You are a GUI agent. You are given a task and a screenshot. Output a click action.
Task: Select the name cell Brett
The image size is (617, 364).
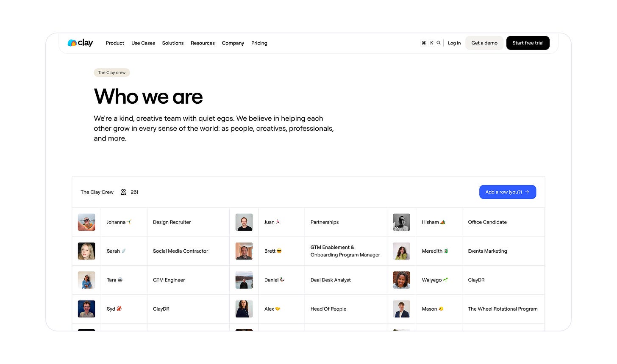coord(282,251)
